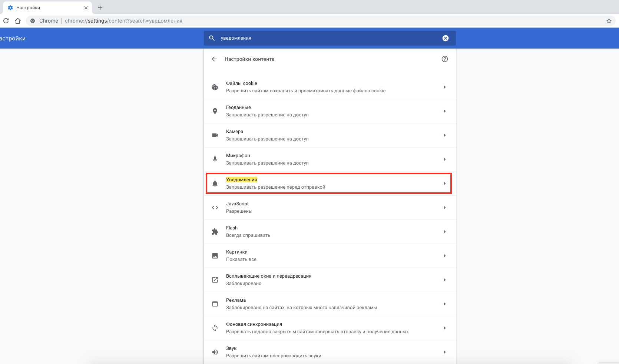Open help via the question mark icon
The image size is (619, 364).
tap(445, 59)
